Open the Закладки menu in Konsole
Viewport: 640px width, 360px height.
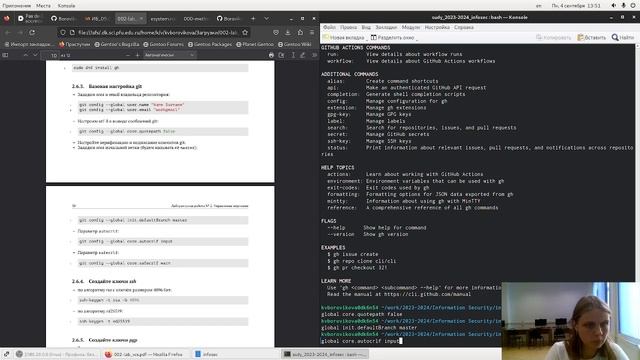[x=386, y=27]
